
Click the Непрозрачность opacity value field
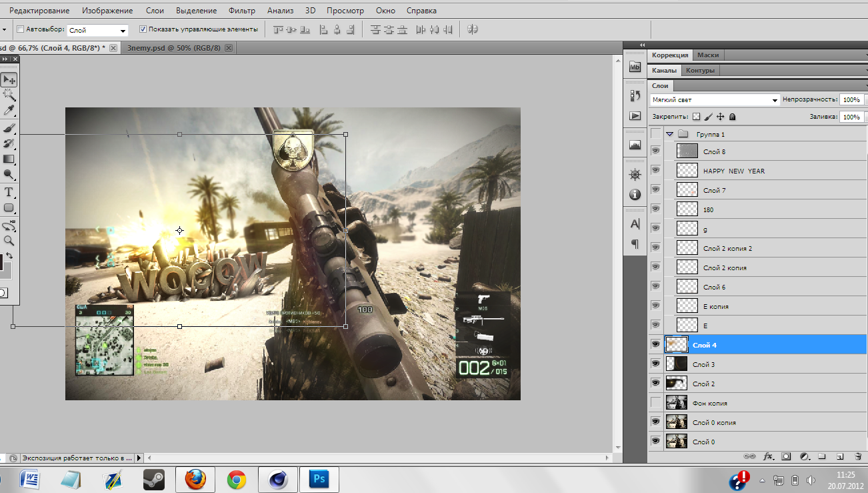point(851,99)
